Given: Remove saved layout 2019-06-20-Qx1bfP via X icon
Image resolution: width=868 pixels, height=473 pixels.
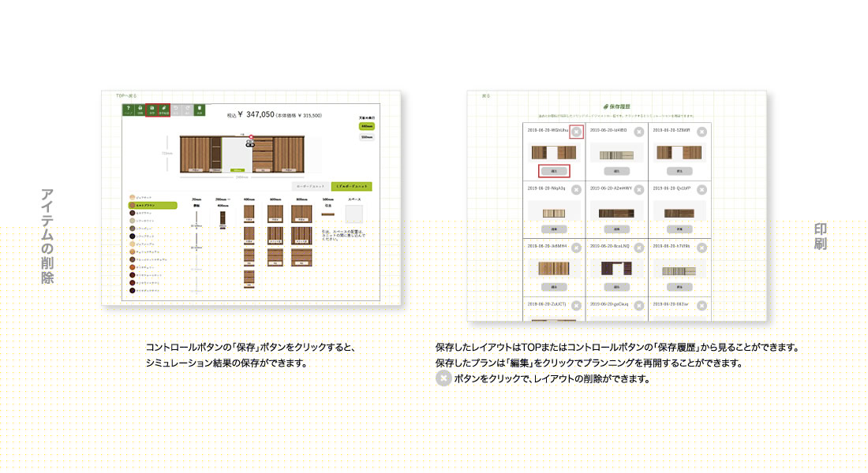Looking at the screenshot, I should pyautogui.click(x=702, y=190).
